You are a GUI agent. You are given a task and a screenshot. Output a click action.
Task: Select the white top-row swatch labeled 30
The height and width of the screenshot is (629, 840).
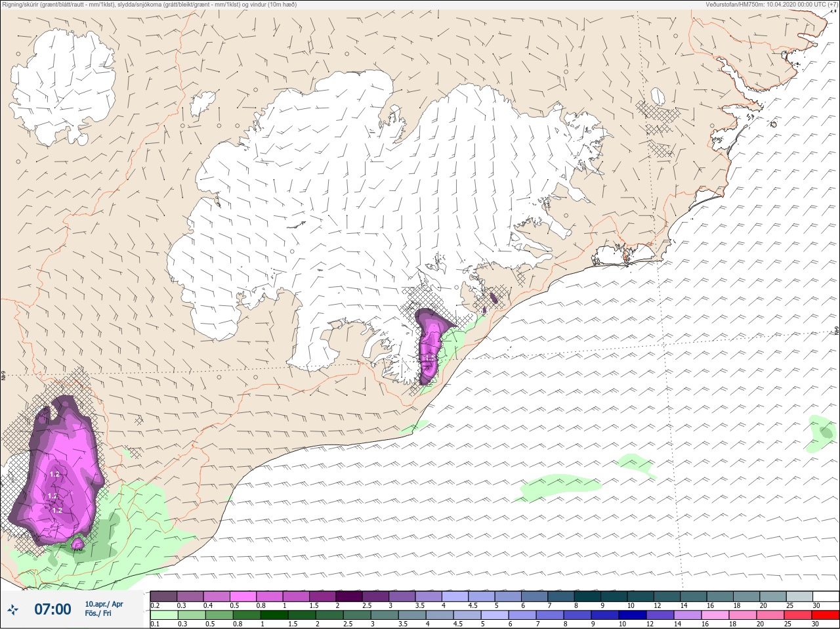click(x=826, y=596)
